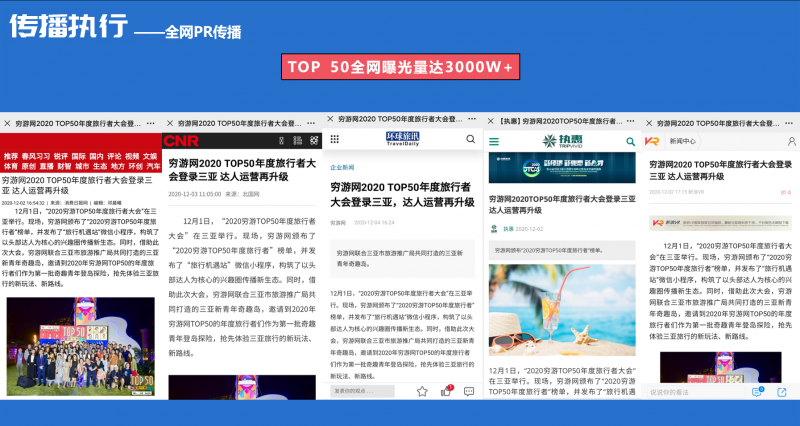Click the 来源：北国网 source text in CNR article
Screen dimensions: 800x426
coord(242,194)
